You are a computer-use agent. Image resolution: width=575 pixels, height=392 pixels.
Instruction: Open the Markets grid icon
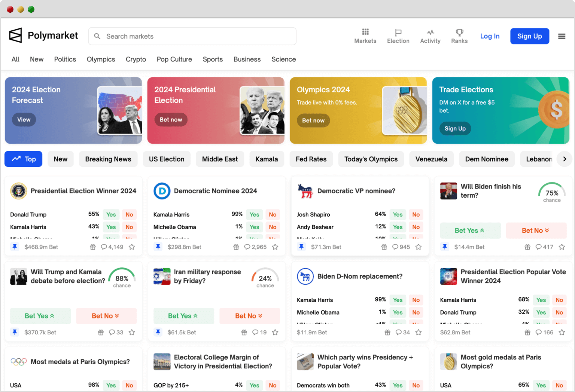pyautogui.click(x=365, y=32)
